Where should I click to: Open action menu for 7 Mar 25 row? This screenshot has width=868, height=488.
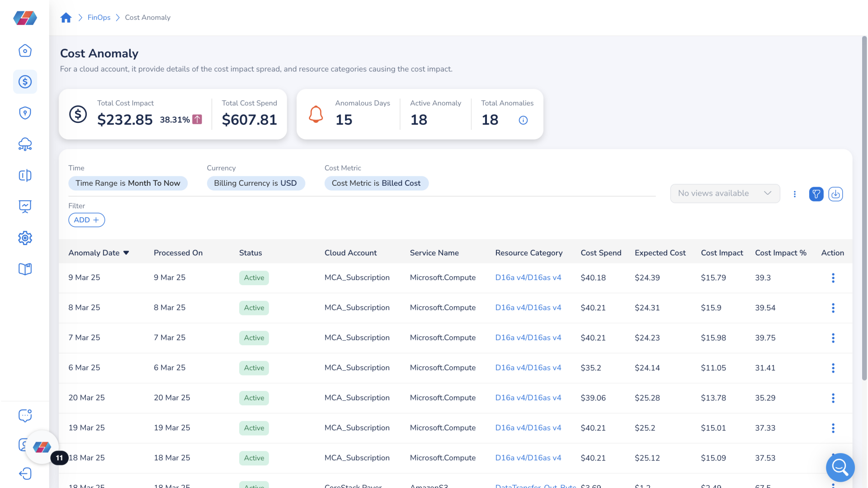point(833,338)
